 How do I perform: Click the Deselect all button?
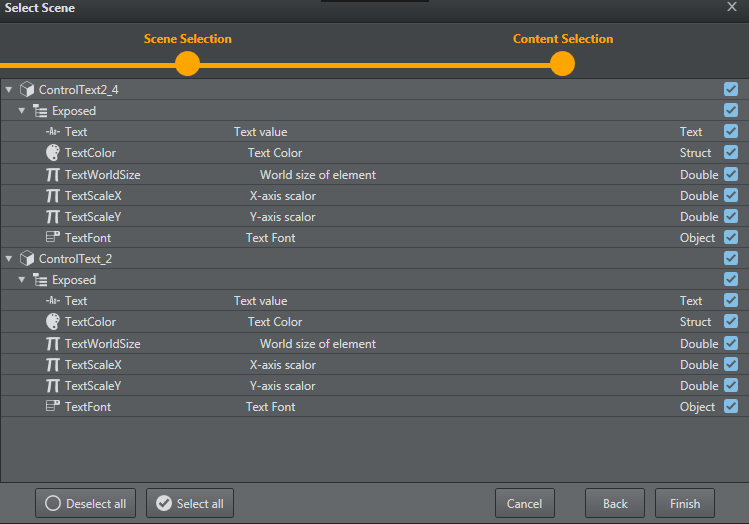coord(86,504)
